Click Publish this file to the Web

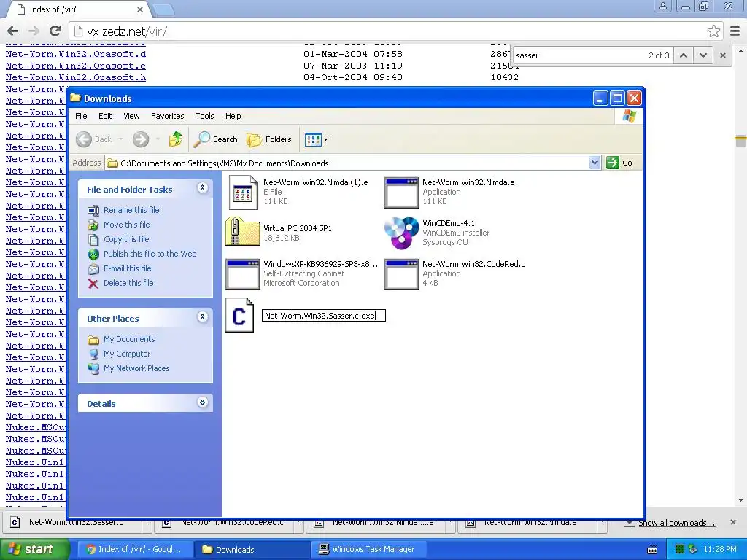click(x=150, y=254)
